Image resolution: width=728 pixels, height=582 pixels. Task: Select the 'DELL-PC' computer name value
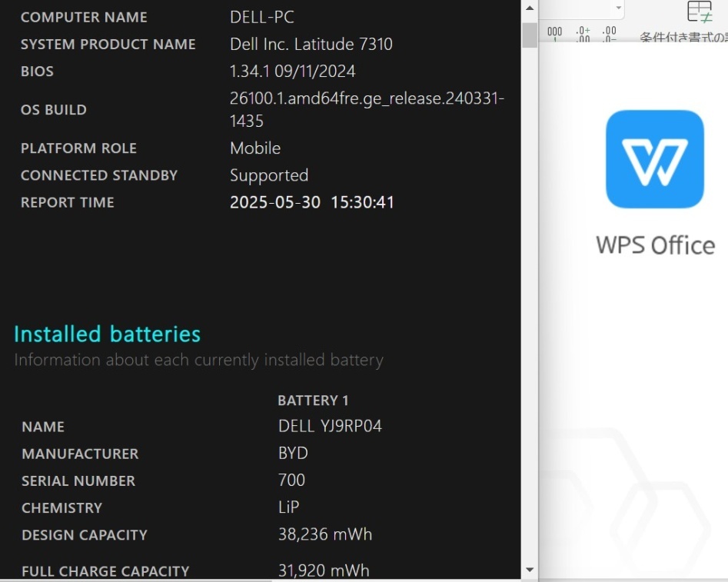pos(262,17)
